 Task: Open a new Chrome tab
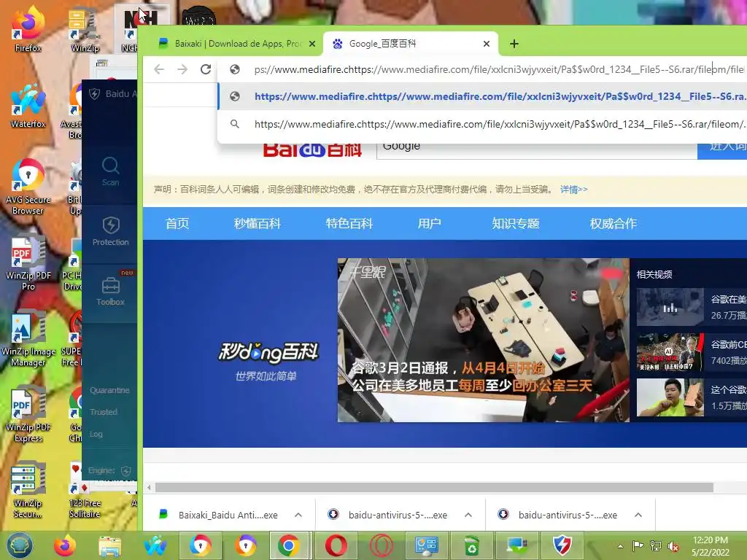click(514, 44)
